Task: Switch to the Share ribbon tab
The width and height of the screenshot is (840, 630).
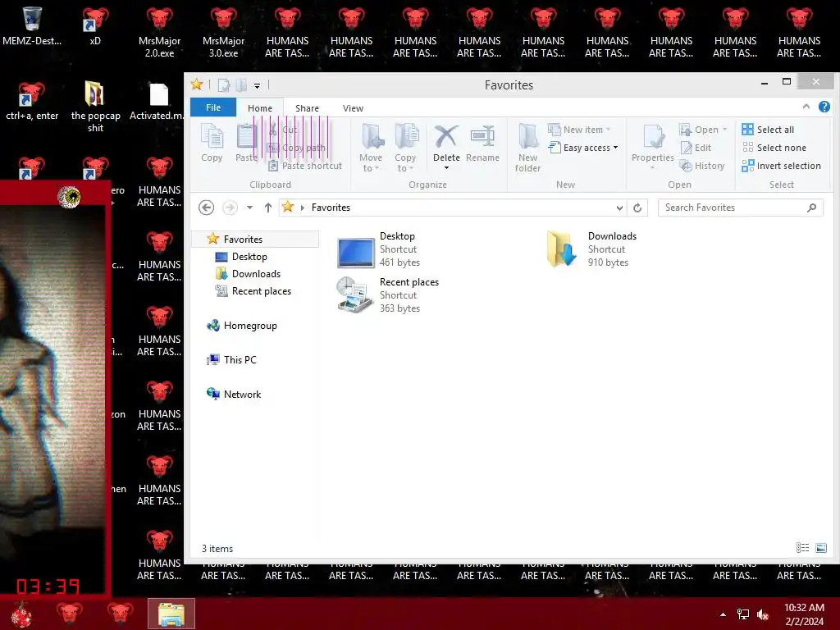Action: [307, 107]
